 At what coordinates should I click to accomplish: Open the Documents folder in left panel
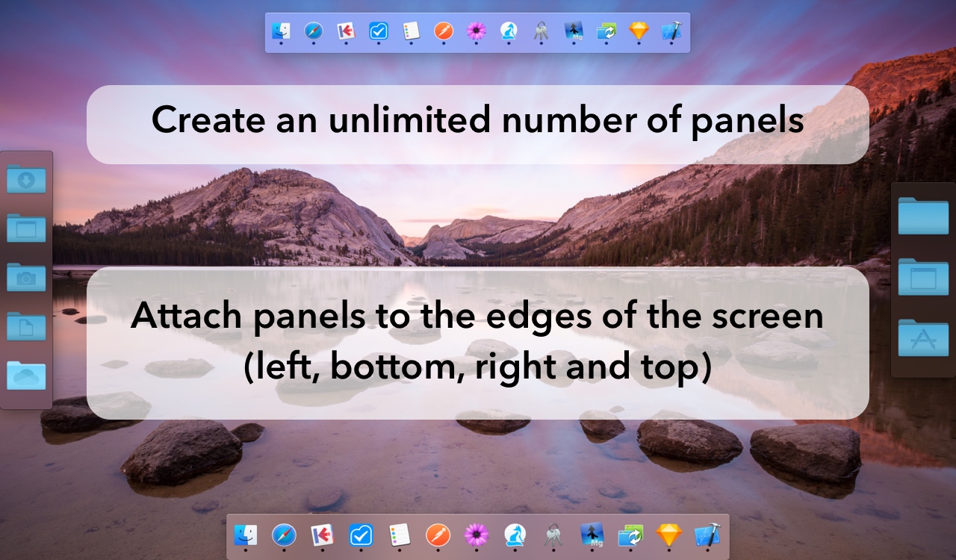click(26, 326)
